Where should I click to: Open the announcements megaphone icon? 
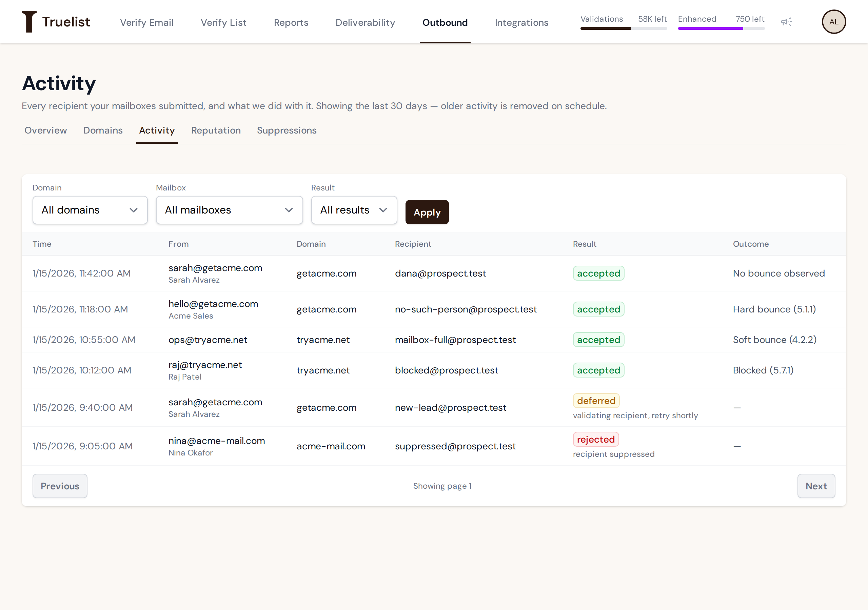coord(786,22)
